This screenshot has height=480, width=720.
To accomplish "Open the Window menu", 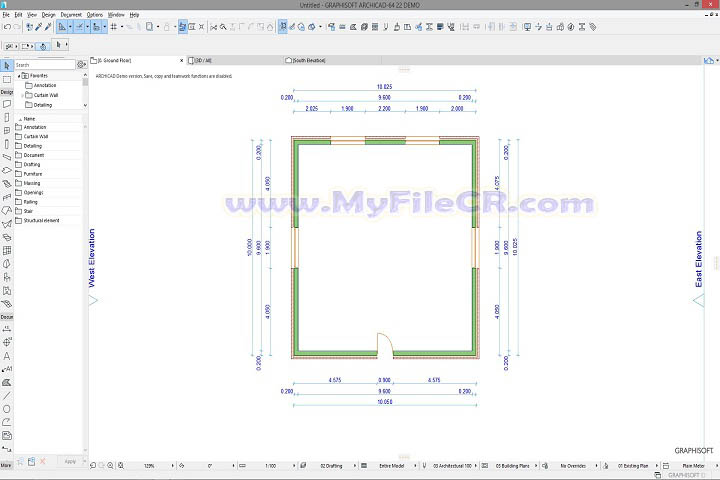I will 116,15.
